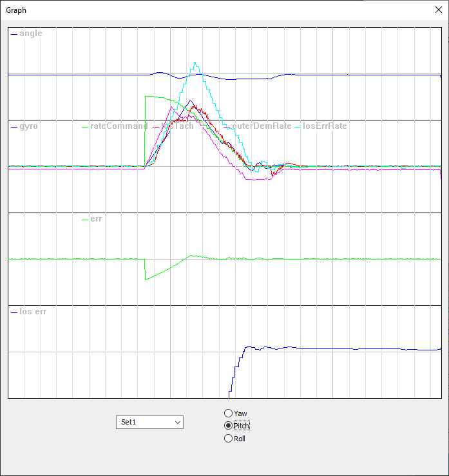This screenshot has height=476, width=449.
Task: Click the losErrRate legend label
Action: coord(325,126)
